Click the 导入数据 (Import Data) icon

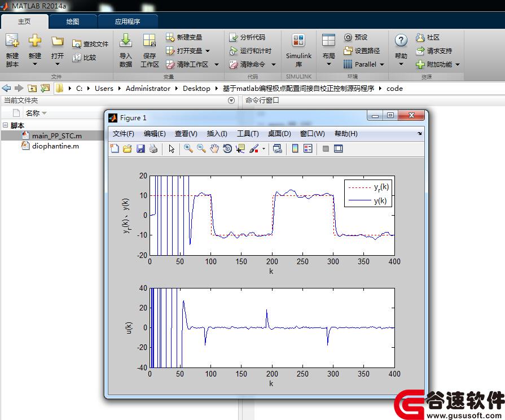[x=126, y=50]
